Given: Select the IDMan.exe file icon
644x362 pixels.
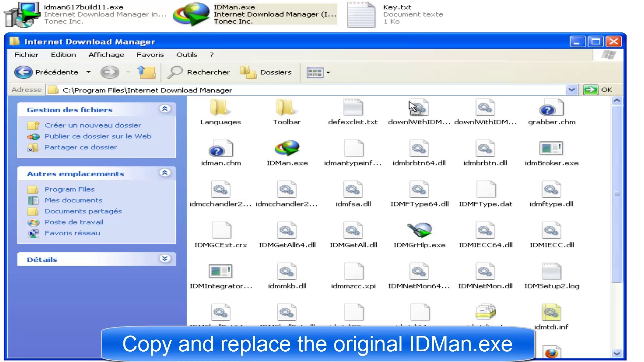Looking at the screenshot, I should click(x=287, y=148).
